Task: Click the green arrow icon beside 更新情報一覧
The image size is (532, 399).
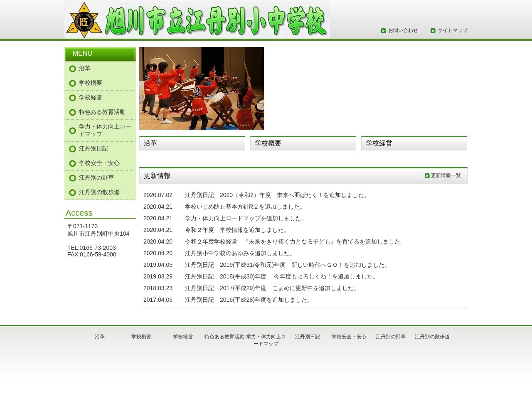Action: (x=427, y=176)
